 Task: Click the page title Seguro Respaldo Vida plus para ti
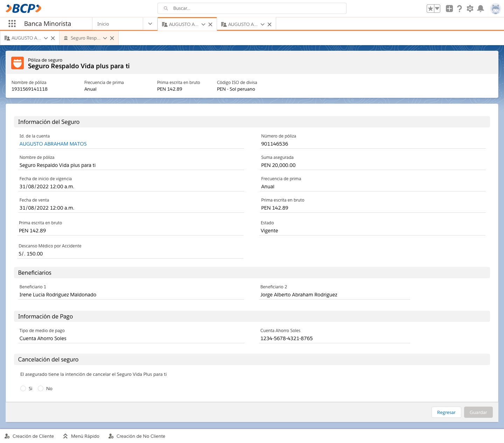tap(79, 66)
